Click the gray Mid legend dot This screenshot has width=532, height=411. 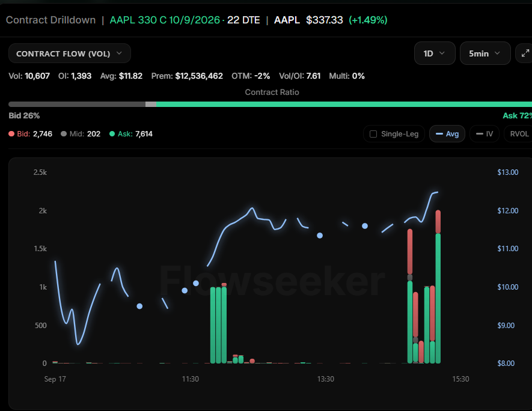point(64,134)
